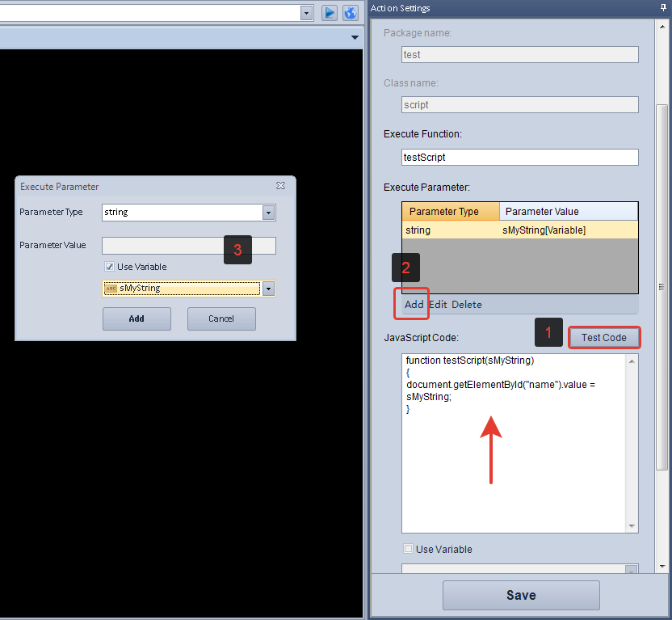Click Add below the parameter table

(x=414, y=305)
